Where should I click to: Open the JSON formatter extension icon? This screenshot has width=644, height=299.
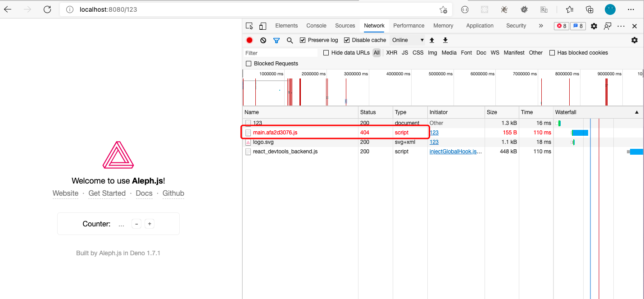point(465,9)
